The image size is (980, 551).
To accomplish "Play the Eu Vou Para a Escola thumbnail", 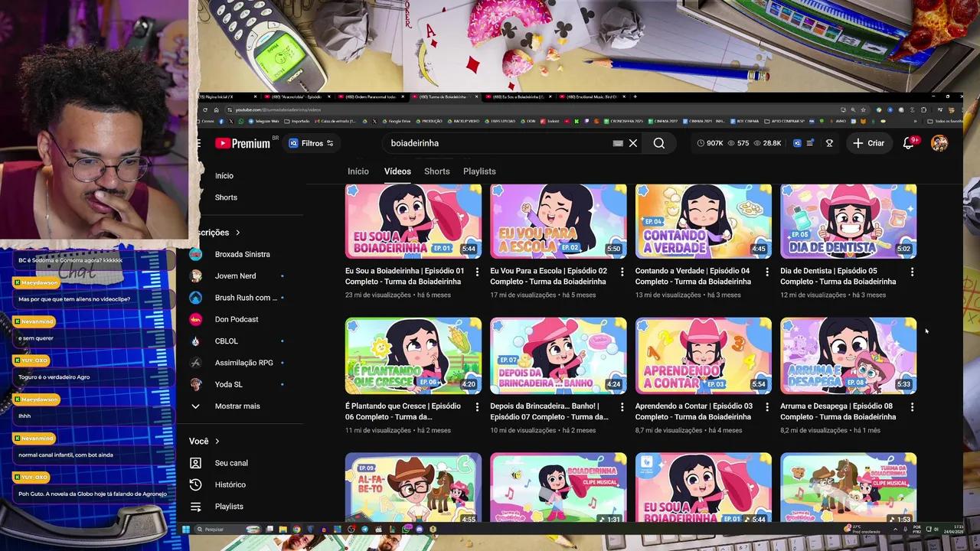I will [558, 220].
